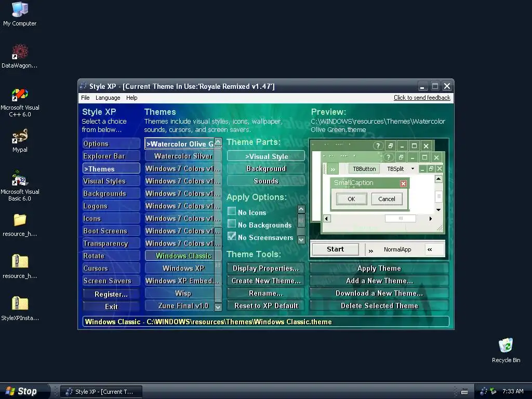Click the Stop start-menu button
This screenshot has height=399, width=532.
point(23,391)
